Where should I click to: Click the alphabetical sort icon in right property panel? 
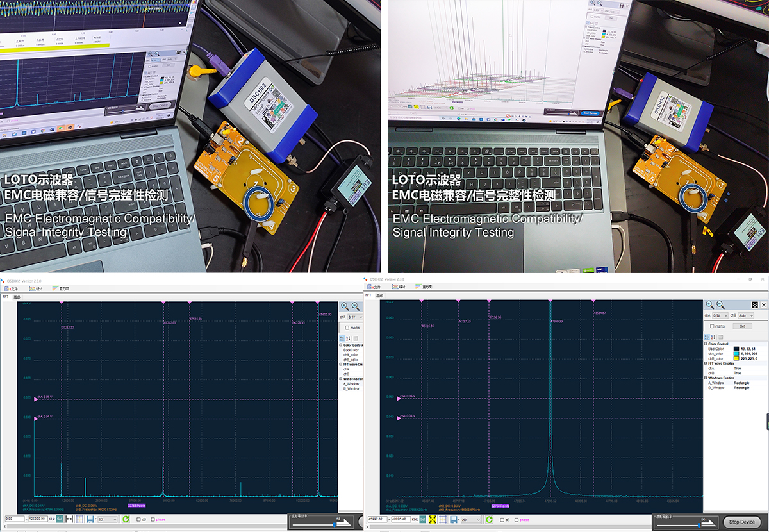pyautogui.click(x=713, y=337)
